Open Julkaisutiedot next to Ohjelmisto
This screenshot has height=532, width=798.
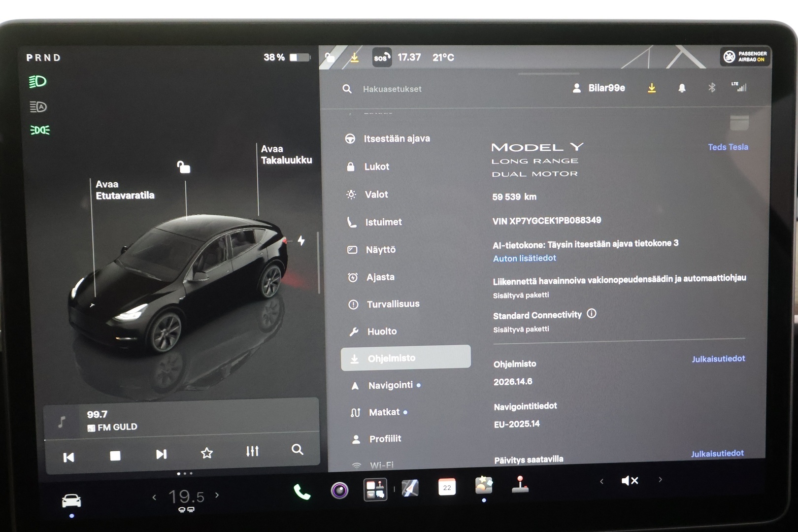pos(718,359)
